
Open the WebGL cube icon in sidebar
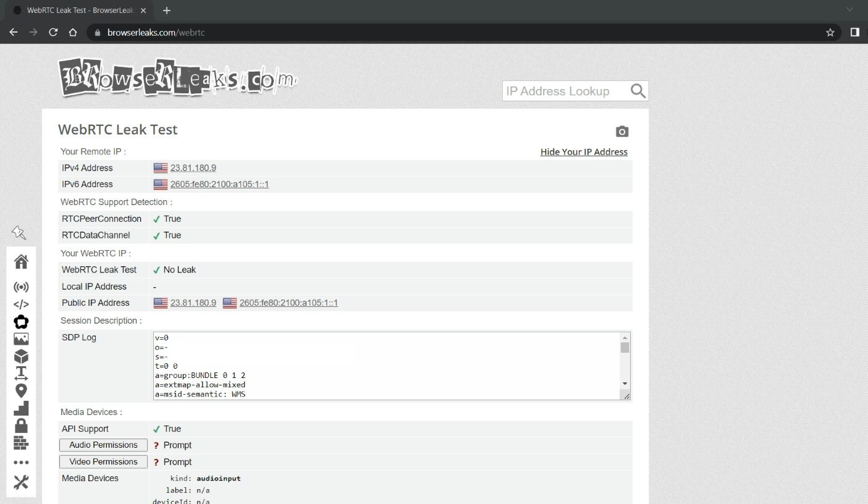(x=21, y=356)
